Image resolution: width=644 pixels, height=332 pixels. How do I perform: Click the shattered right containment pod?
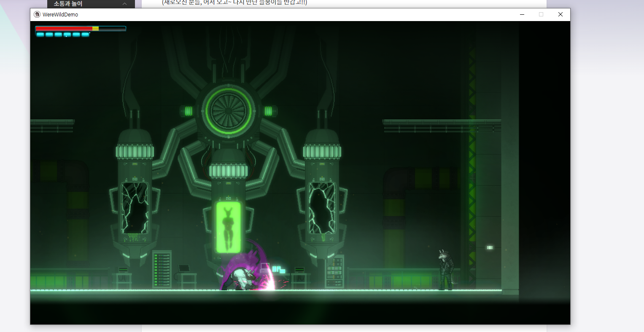(322, 208)
